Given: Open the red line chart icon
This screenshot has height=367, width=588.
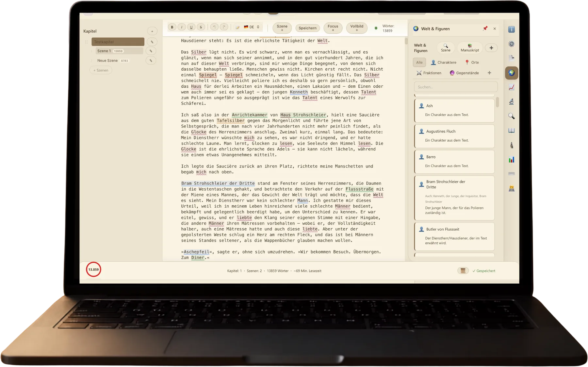Looking at the screenshot, I should (512, 87).
